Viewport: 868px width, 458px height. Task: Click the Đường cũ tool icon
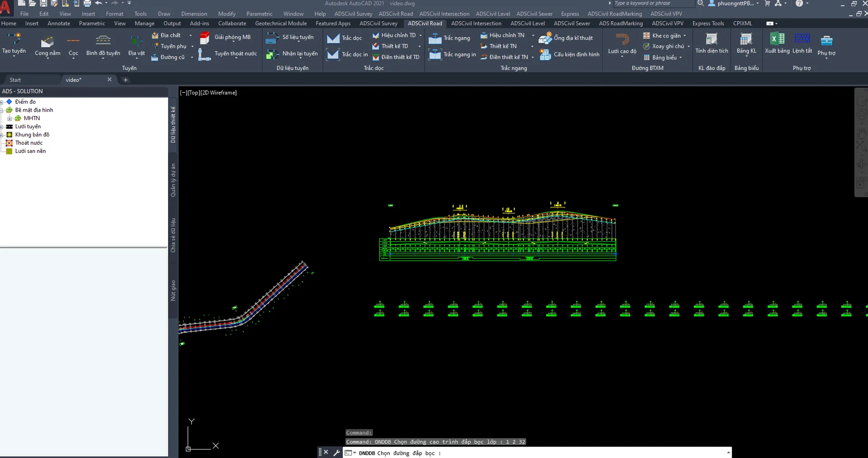pos(155,57)
